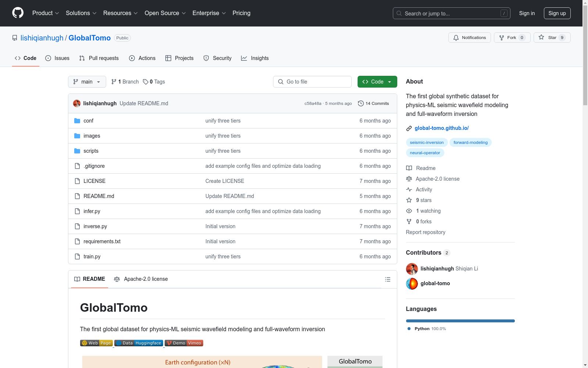
Task: Open the Actions tab
Action: [x=142, y=58]
